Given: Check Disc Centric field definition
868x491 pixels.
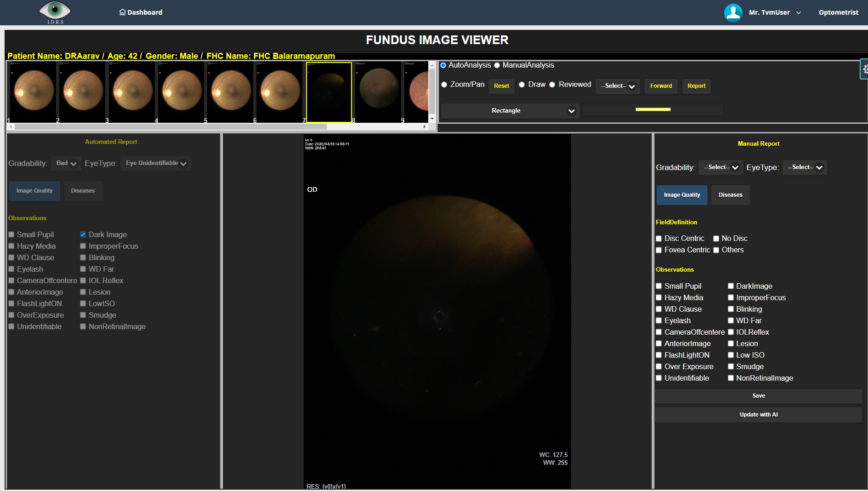Looking at the screenshot, I should pos(659,239).
